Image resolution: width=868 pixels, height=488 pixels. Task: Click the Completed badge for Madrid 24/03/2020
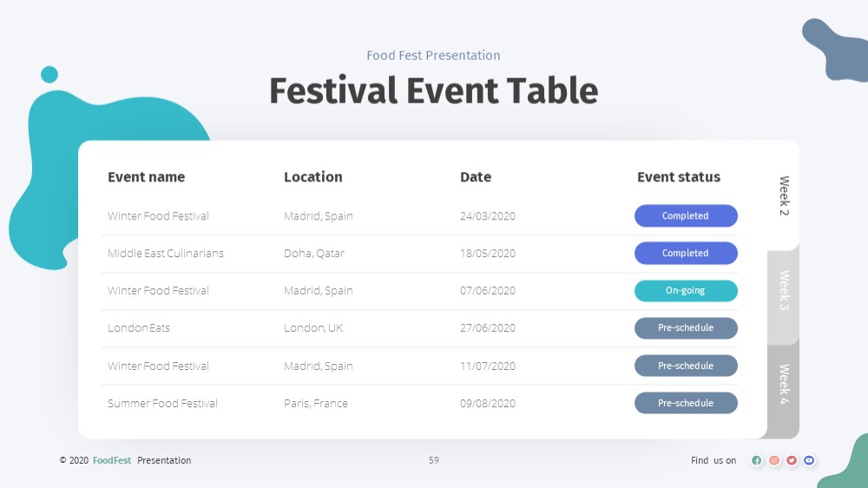[x=686, y=216]
